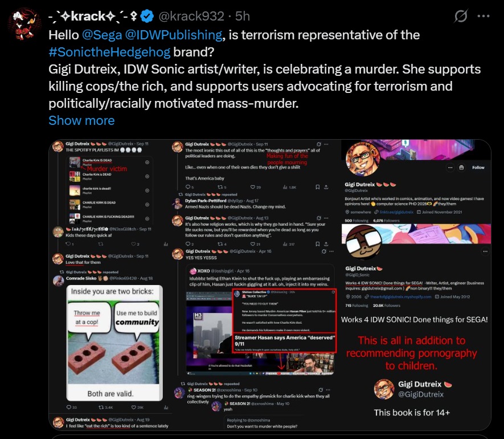The image size is (504, 439).
Task: Open krack's profile avatar
Action: coord(24,25)
